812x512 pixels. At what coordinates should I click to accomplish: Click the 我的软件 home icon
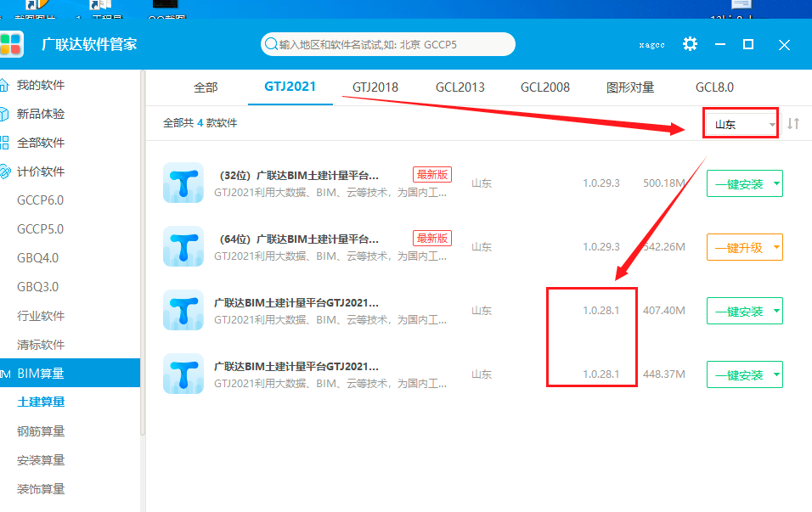(x=4, y=84)
